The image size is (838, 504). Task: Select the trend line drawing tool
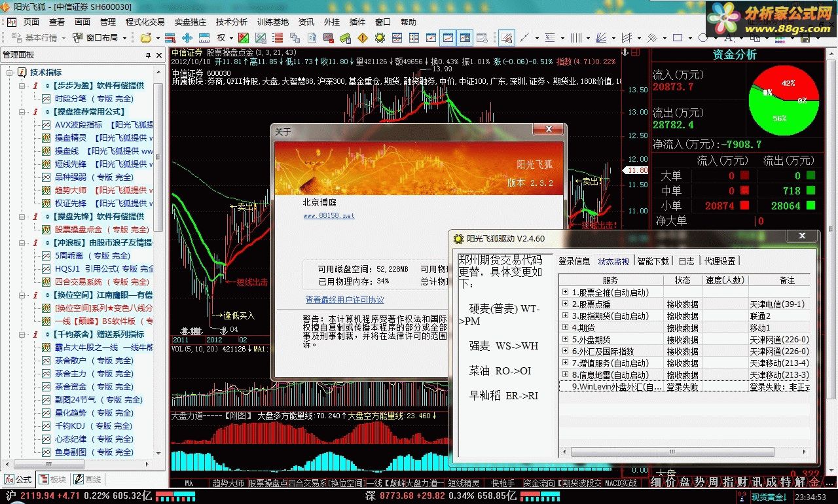[x=524, y=38]
